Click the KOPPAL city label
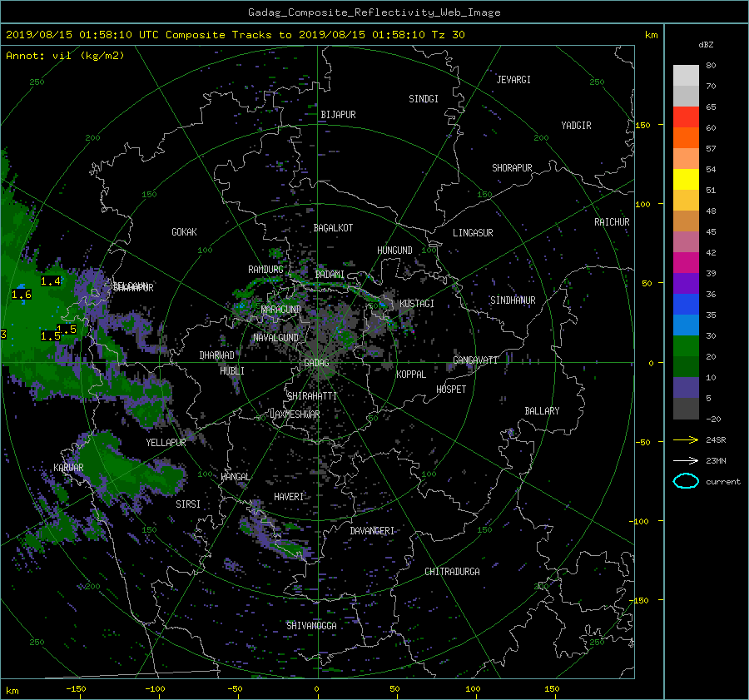This screenshot has height=700, width=749. (411, 374)
